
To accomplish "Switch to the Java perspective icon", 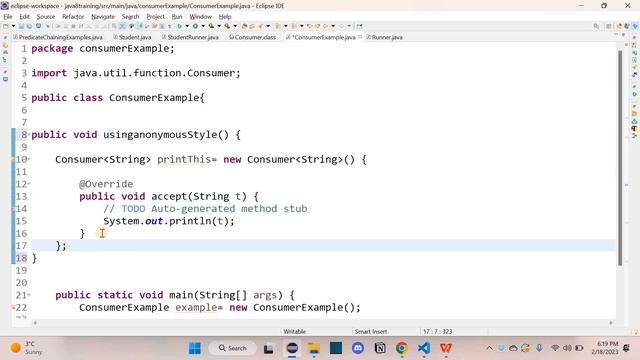I will pyautogui.click(x=620, y=26).
